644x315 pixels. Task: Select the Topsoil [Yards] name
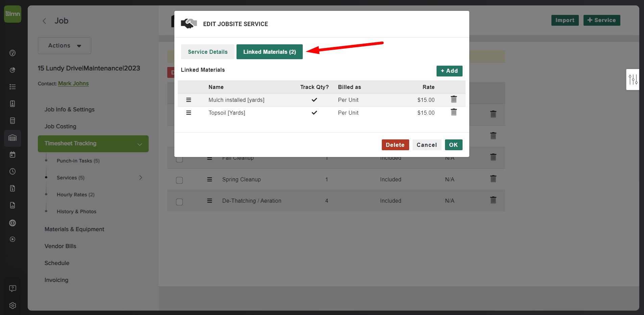click(x=227, y=113)
